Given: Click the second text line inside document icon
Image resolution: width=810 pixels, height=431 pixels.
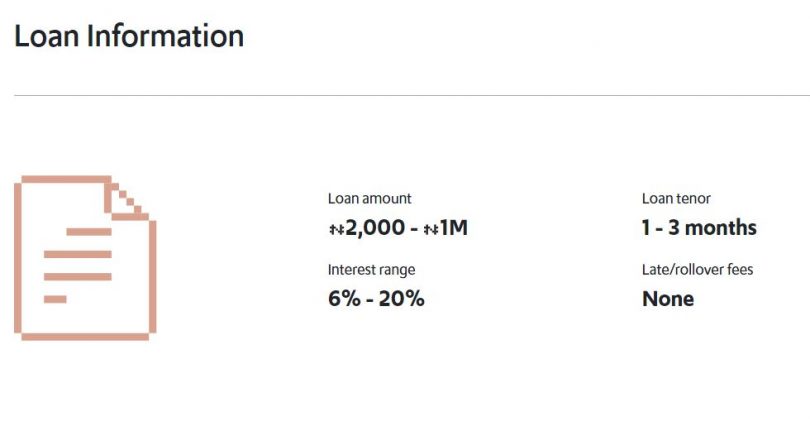Looking at the screenshot, I should (77, 254).
